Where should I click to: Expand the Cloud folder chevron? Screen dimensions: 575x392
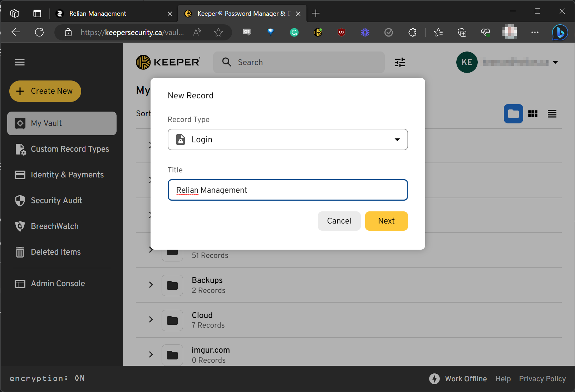pyautogui.click(x=151, y=319)
